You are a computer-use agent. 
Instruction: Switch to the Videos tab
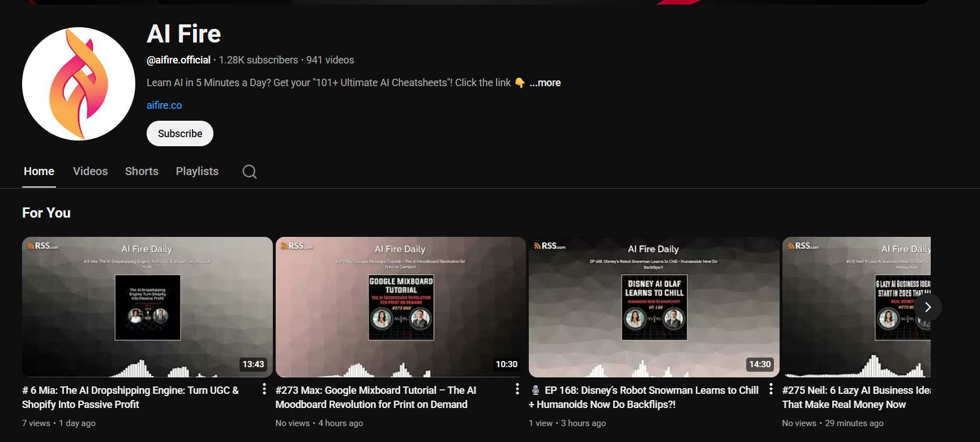(x=90, y=171)
